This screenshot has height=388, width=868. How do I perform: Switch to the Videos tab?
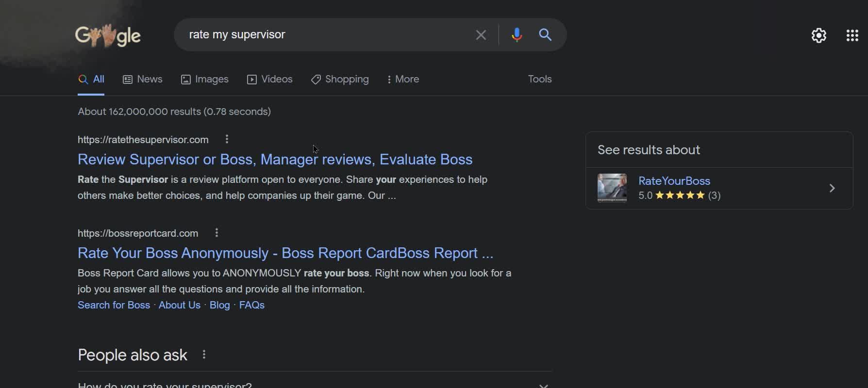pyautogui.click(x=269, y=79)
